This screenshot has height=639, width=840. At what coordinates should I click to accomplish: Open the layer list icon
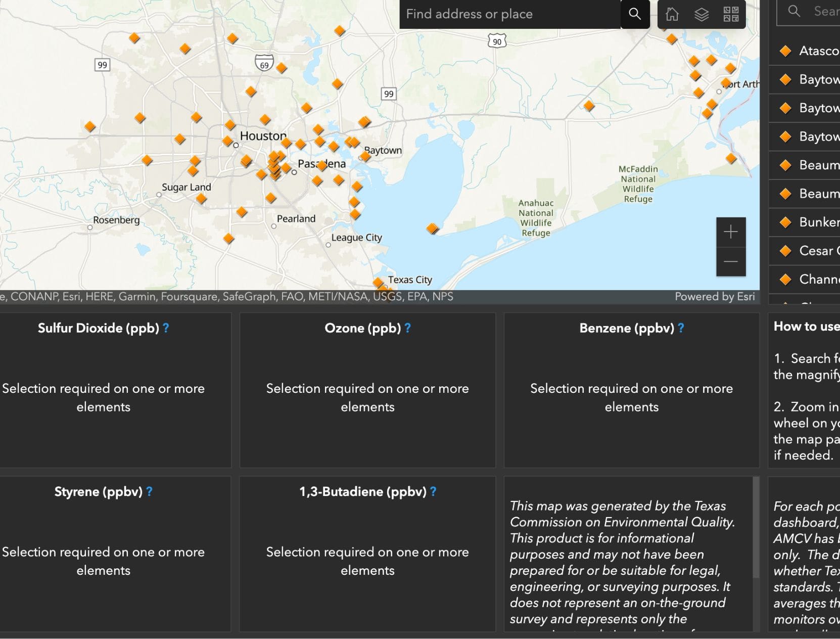click(701, 15)
